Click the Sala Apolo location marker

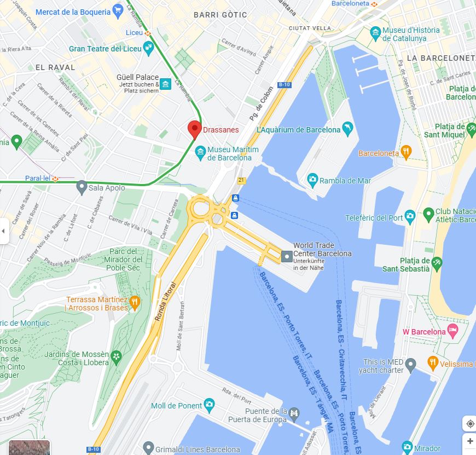click(82, 187)
